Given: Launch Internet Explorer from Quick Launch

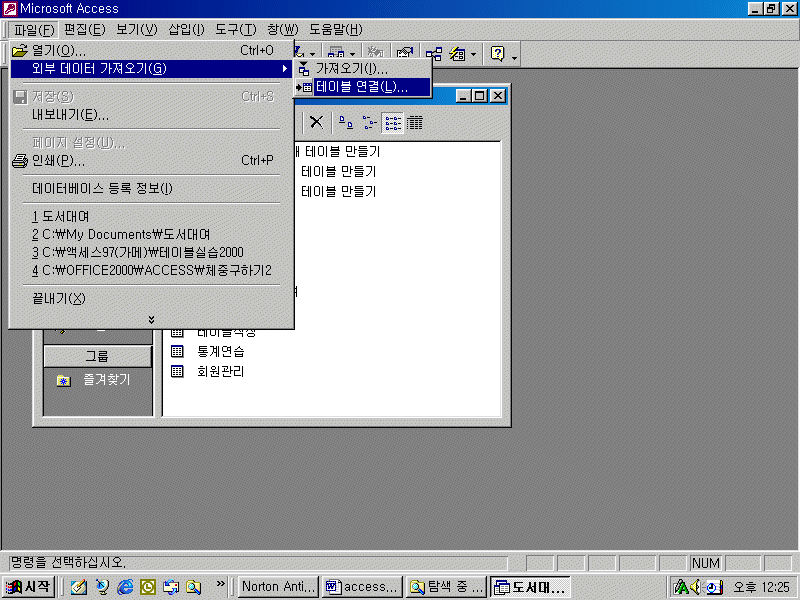Looking at the screenshot, I should tap(125, 587).
